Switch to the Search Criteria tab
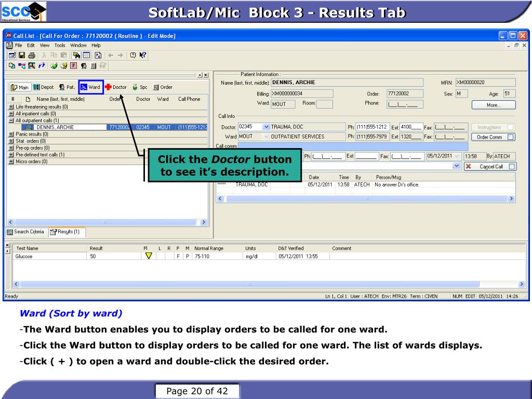The height and width of the screenshot is (399, 532). point(26,232)
